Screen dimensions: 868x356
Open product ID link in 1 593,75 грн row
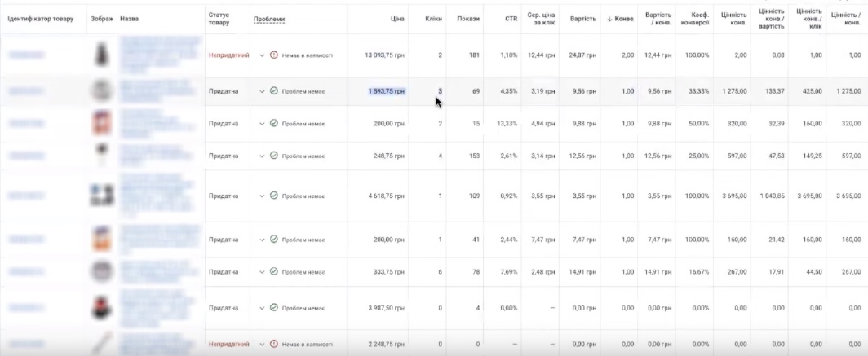coord(26,91)
